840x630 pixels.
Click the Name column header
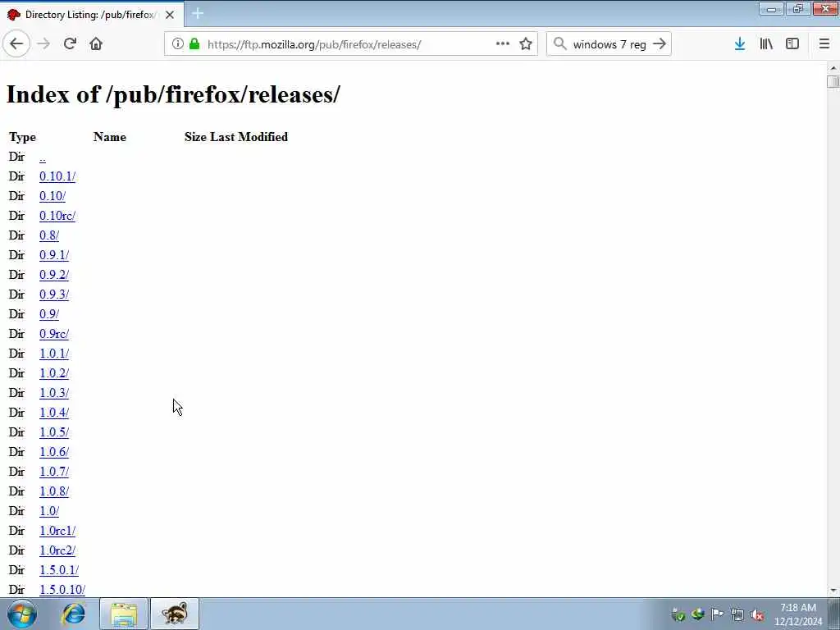pos(110,137)
